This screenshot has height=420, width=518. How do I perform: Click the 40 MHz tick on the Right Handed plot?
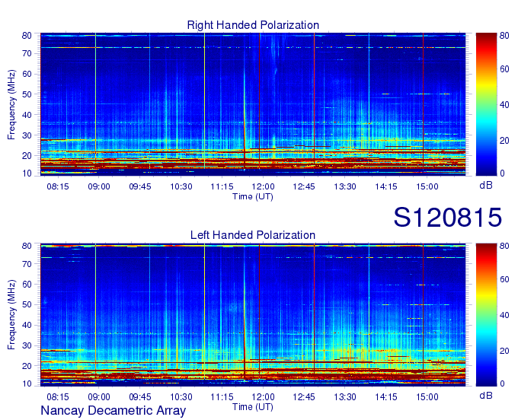[x=27, y=115]
